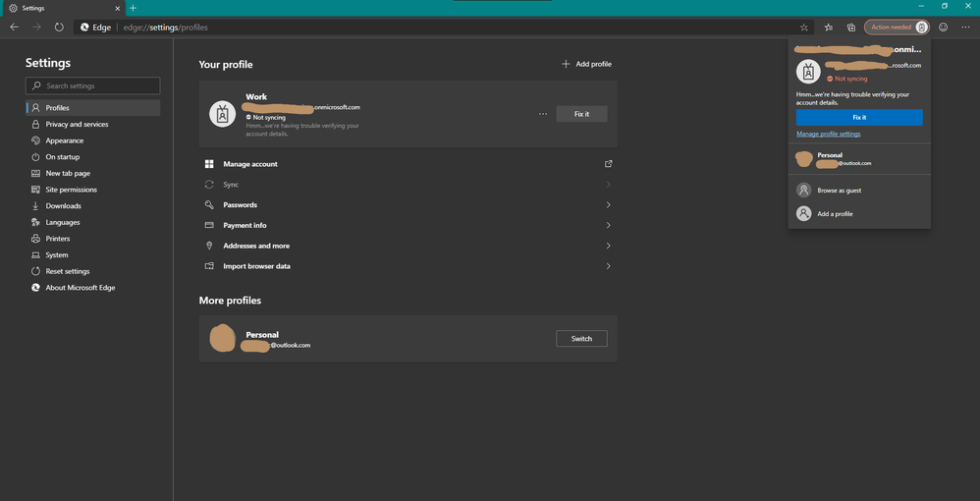Expand the Import browser data chevron

pyautogui.click(x=608, y=266)
